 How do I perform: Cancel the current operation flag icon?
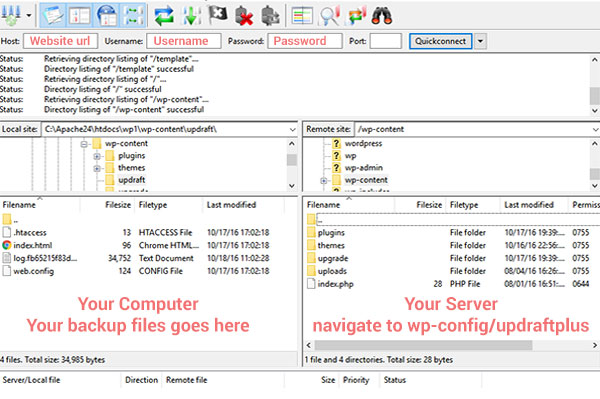pos(217,15)
